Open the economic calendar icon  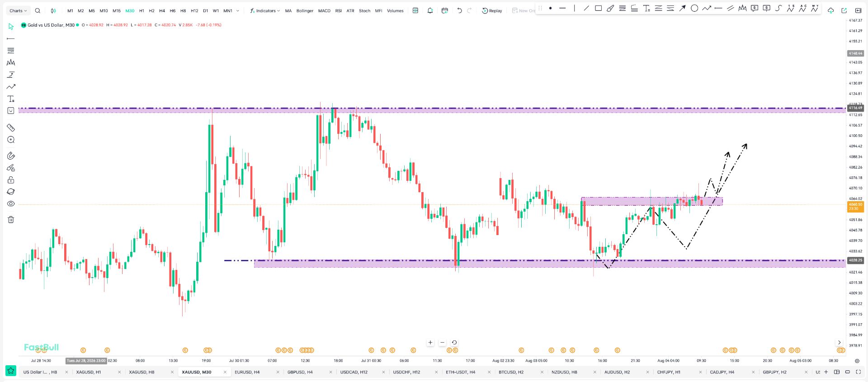click(445, 10)
